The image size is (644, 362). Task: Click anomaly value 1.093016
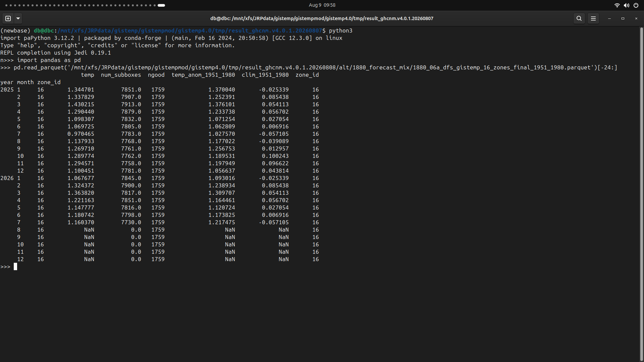(x=222, y=178)
